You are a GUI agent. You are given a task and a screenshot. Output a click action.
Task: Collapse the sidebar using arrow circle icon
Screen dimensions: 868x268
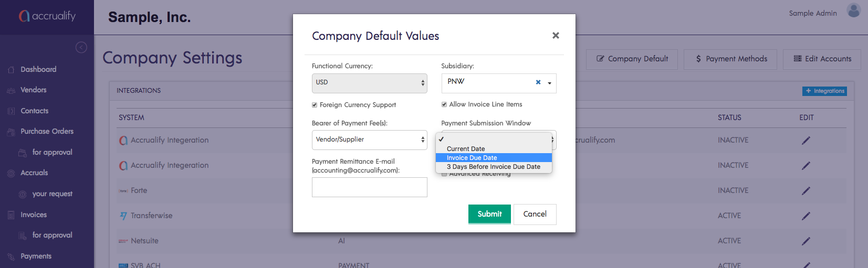(x=81, y=47)
